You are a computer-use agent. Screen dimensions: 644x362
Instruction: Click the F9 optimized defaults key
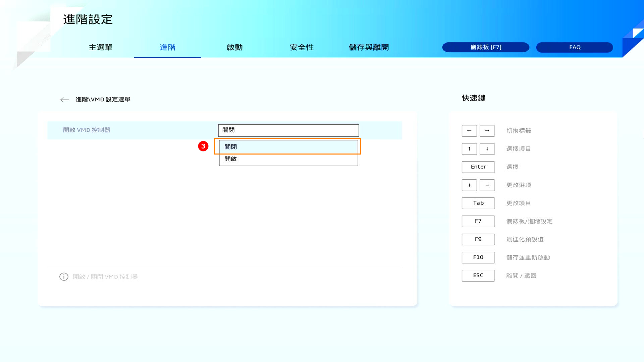tap(478, 239)
